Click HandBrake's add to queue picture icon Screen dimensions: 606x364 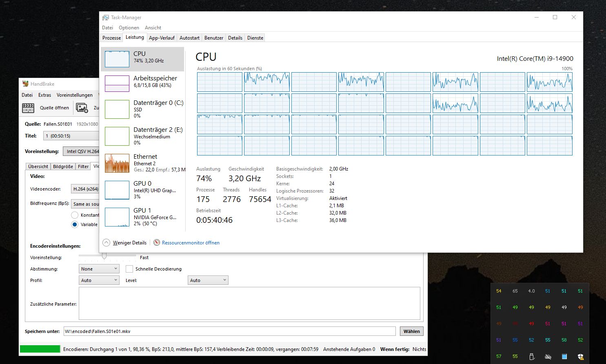82,108
